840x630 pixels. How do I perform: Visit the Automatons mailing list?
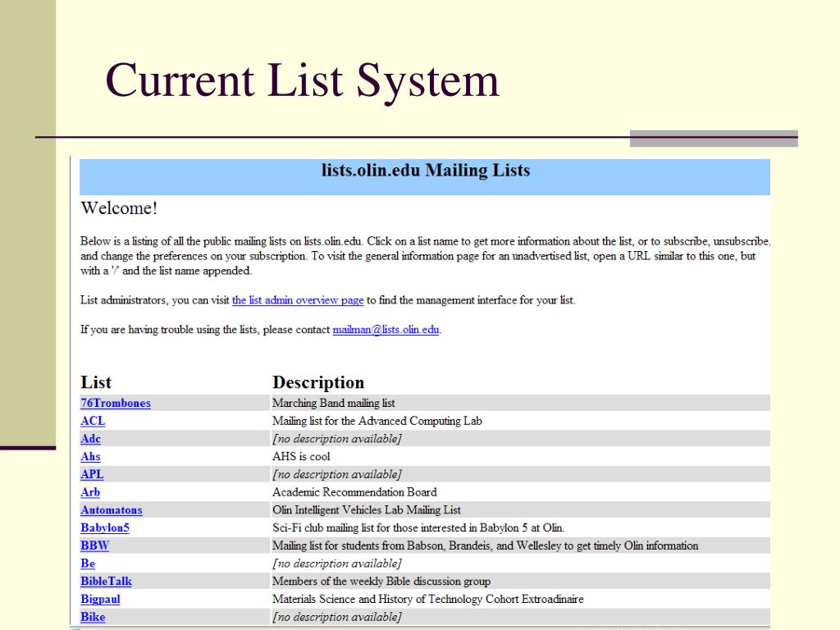coord(112,510)
